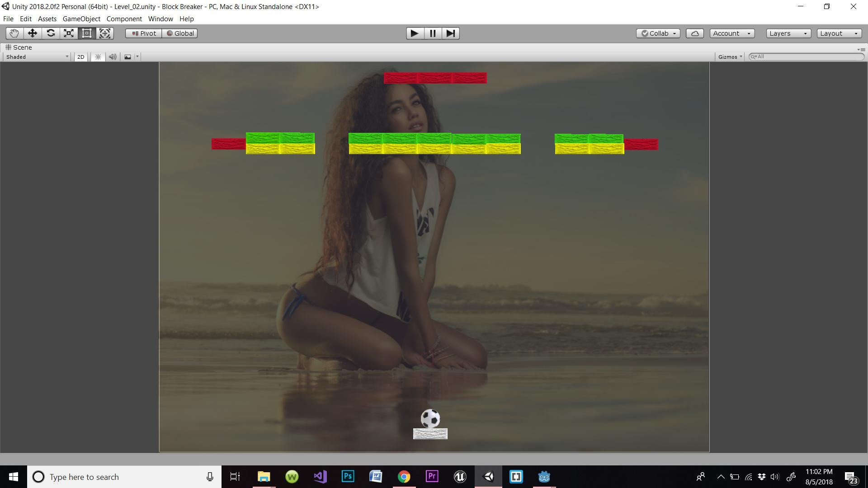
Task: Click the Step frame button
Action: [x=451, y=33]
